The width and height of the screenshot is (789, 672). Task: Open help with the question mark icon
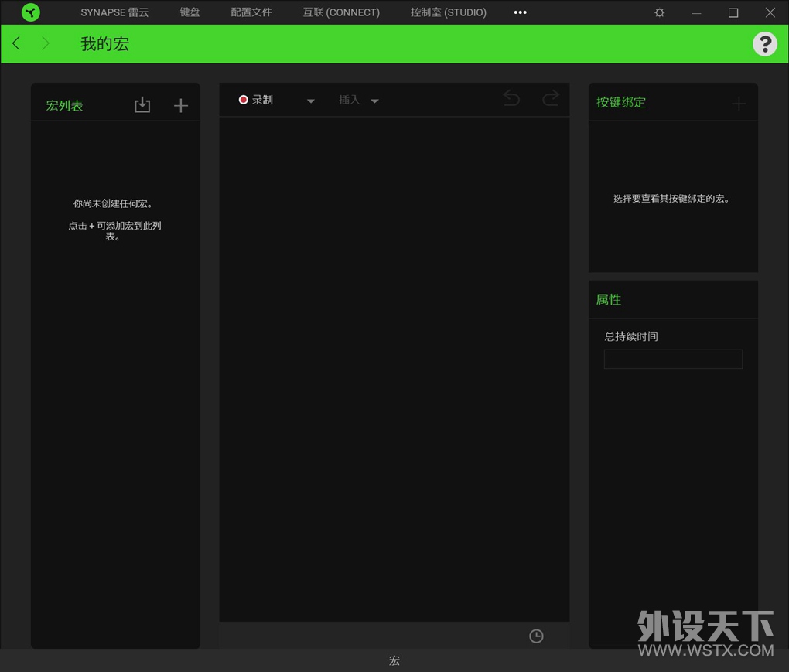[765, 44]
